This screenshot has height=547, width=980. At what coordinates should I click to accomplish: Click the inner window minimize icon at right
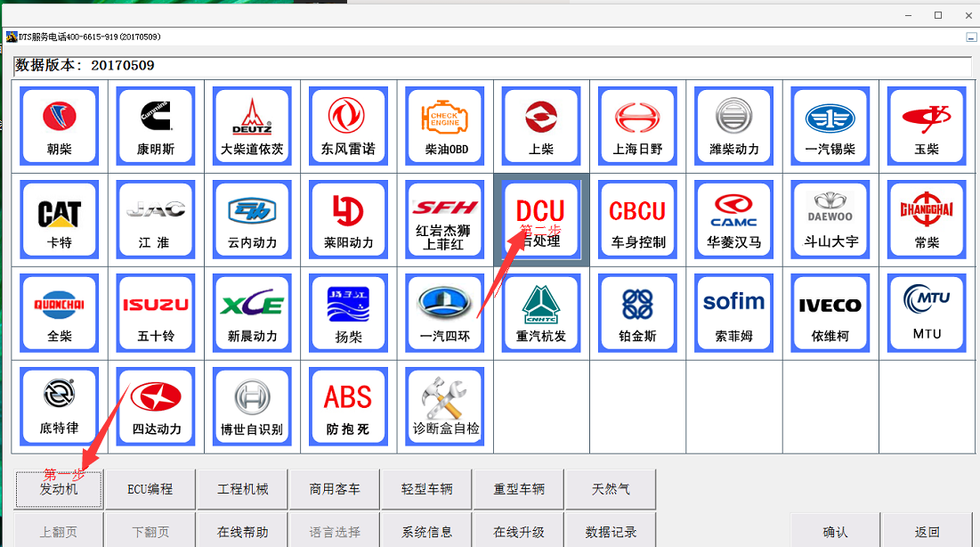point(971,37)
